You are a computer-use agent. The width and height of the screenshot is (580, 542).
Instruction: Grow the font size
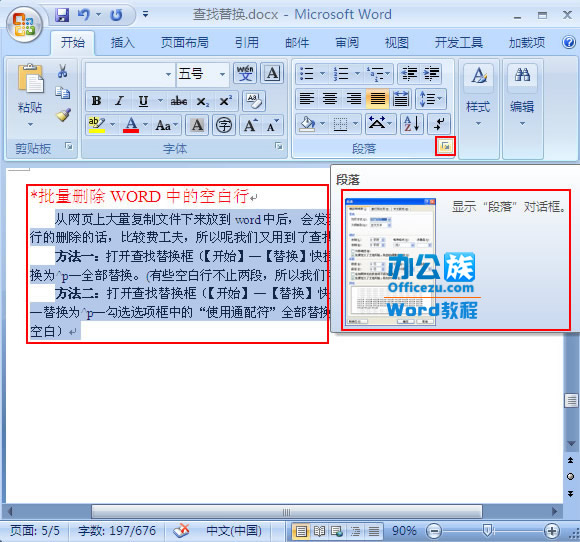(250, 125)
